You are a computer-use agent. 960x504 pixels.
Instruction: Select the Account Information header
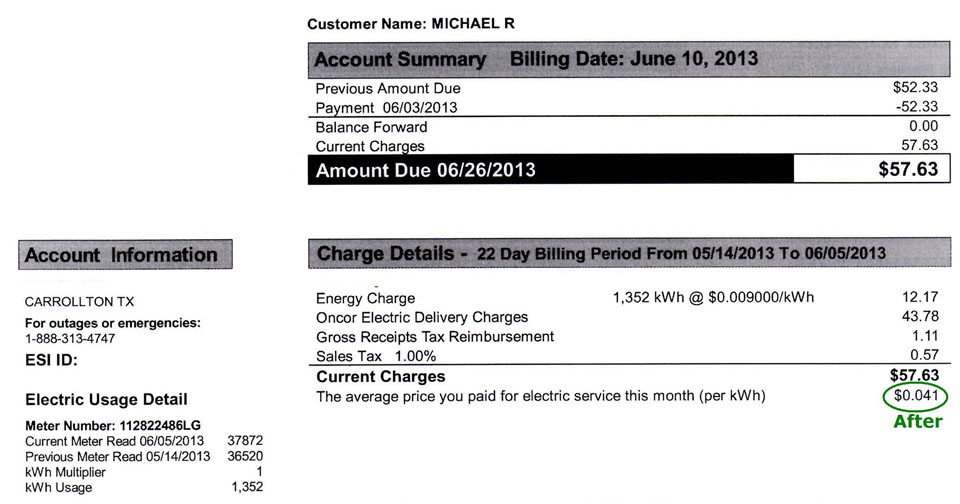[x=126, y=254]
